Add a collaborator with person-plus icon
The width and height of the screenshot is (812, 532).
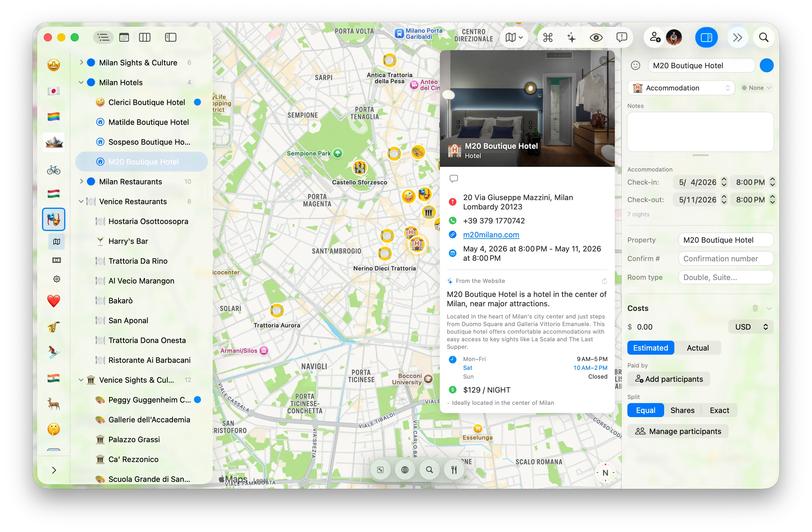coord(655,37)
